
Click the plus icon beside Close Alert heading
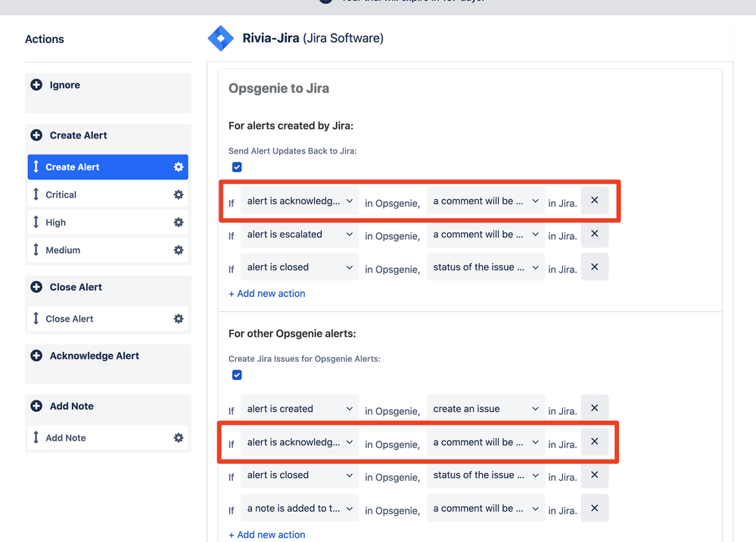coord(36,287)
